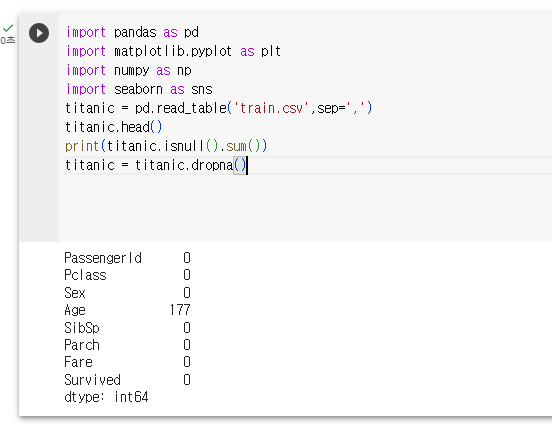The height and width of the screenshot is (424, 552).
Task: Click 'PassengerId' in the output
Action: tap(103, 258)
